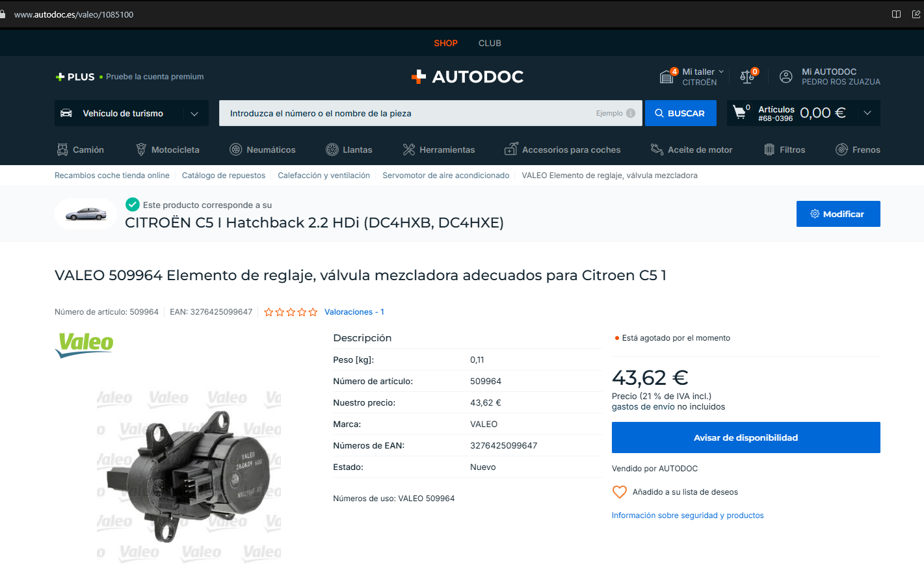Go to Servomotor de aire acondicionado breadcrumb
924x587 pixels.
446,176
